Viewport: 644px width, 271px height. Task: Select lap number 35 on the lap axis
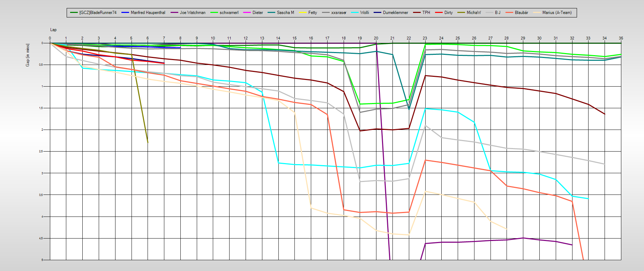coord(621,38)
